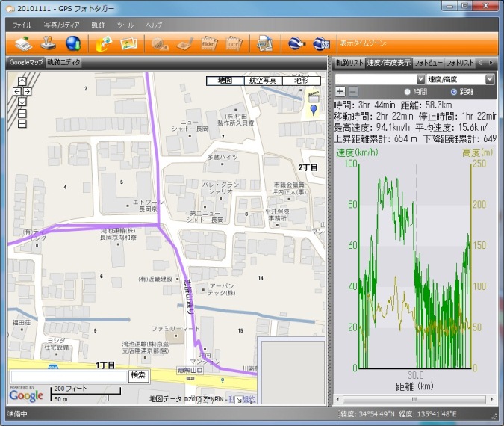
Task: Switch to the フォトビュー tab
Action: pyautogui.click(x=428, y=63)
